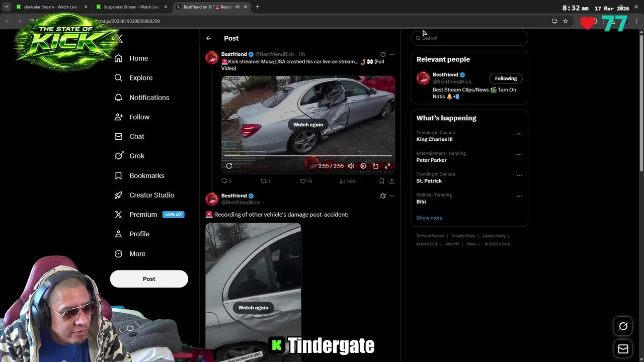Mute the video using the speaker icon

351,166
